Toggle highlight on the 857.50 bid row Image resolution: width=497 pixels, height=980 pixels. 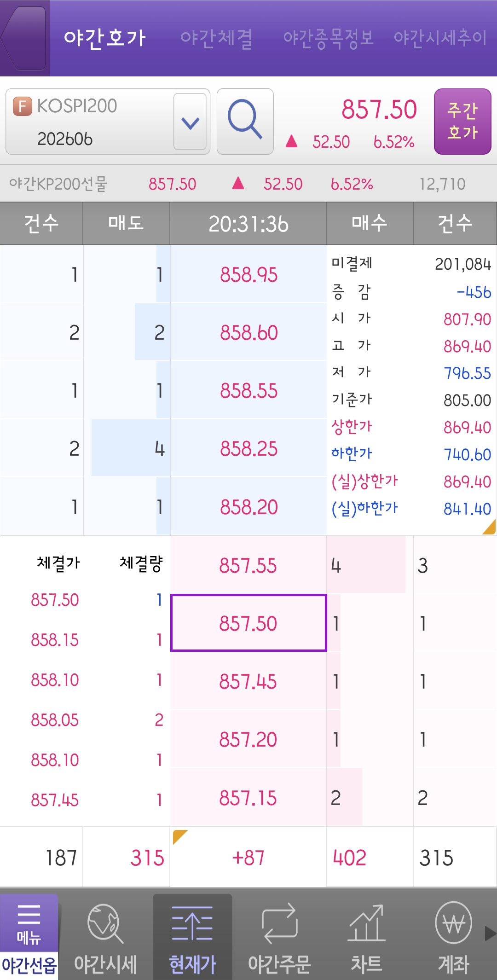click(x=248, y=624)
